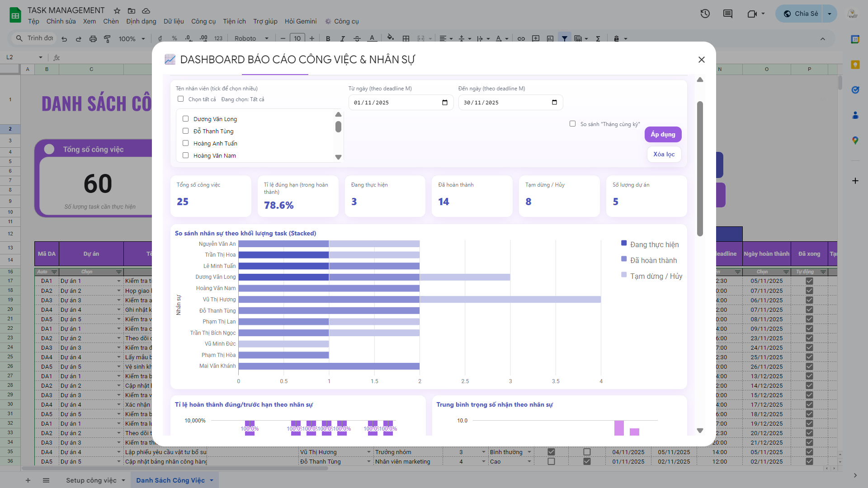The height and width of the screenshot is (488, 868).
Task: Click the Áp dụng button
Action: point(663,134)
